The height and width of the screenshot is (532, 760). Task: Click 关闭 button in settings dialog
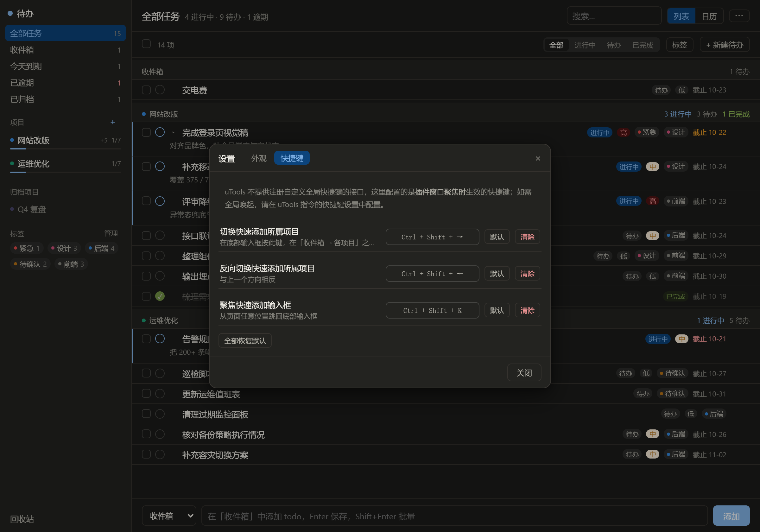click(x=524, y=372)
